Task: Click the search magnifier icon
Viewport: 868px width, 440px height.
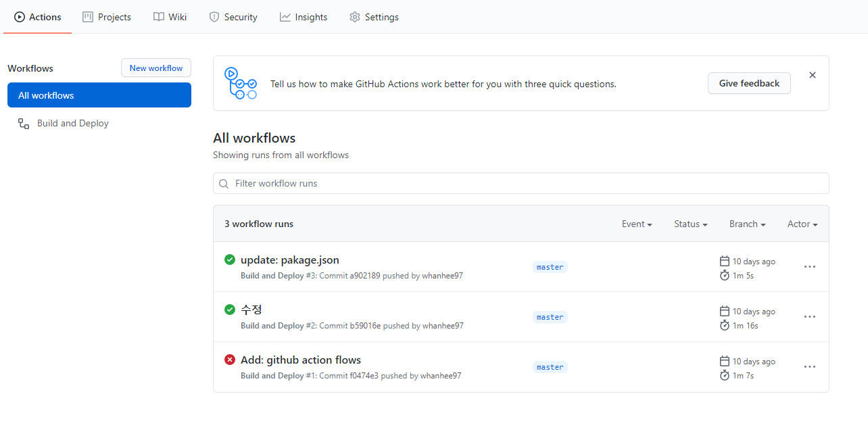Action: click(x=224, y=184)
